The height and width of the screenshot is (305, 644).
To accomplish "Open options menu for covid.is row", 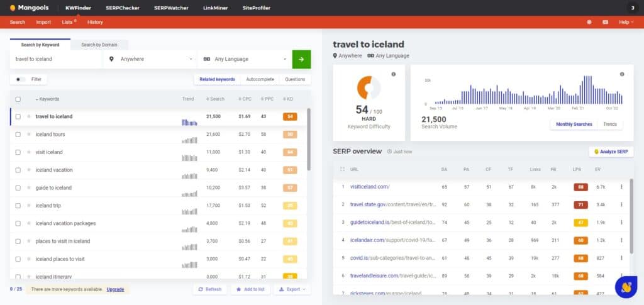I will [621, 258].
